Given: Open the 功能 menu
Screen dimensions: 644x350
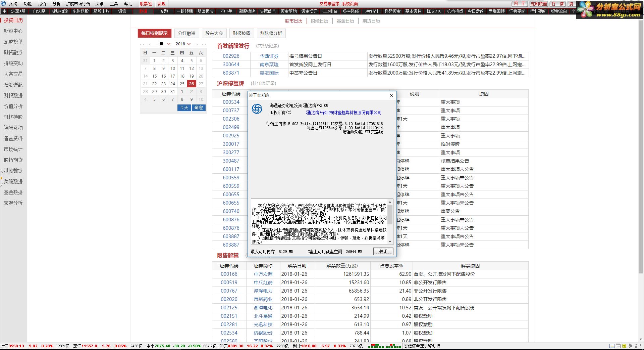Looking at the screenshot, I should [28, 4].
